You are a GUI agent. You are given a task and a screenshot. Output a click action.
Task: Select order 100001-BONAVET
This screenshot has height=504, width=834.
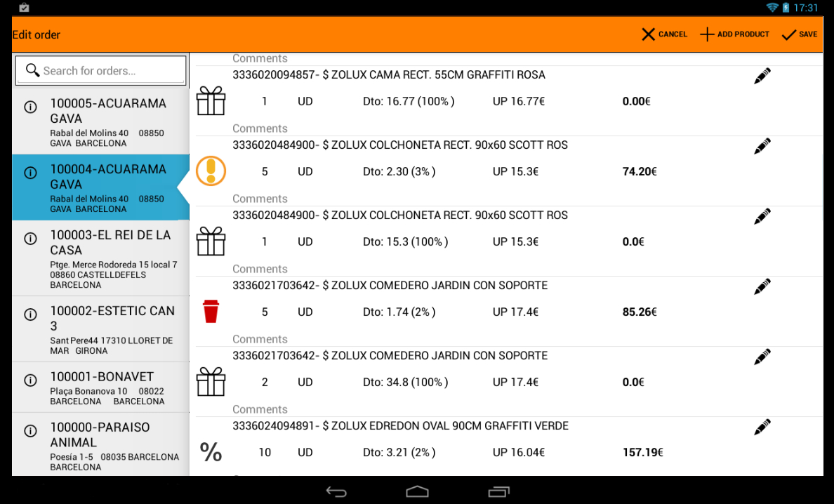click(x=100, y=387)
